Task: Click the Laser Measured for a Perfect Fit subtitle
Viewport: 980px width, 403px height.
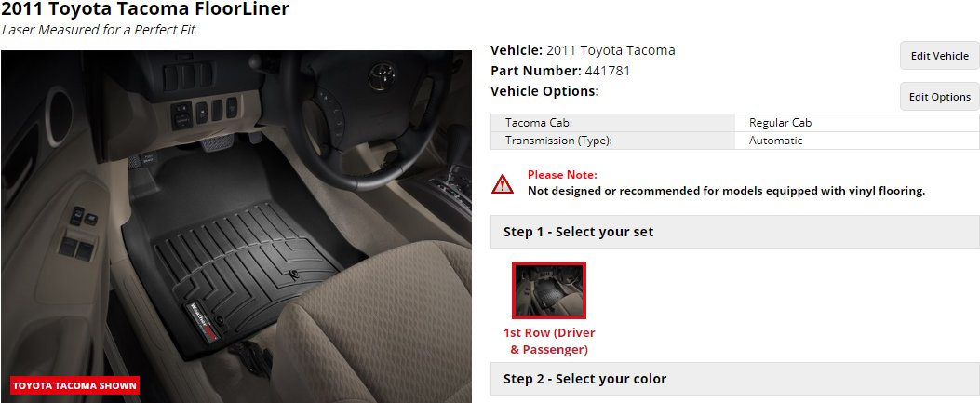Action: (99, 30)
